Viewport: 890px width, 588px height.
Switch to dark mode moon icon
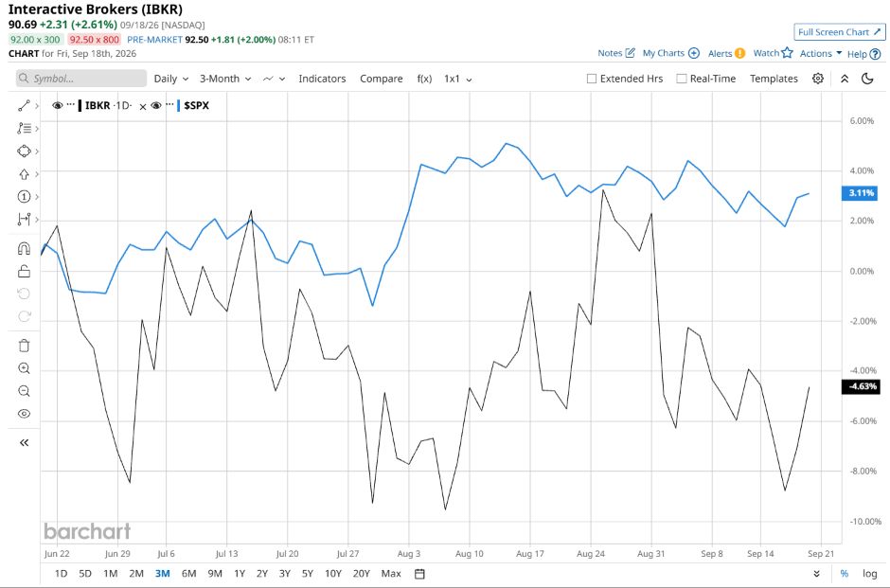click(x=867, y=79)
